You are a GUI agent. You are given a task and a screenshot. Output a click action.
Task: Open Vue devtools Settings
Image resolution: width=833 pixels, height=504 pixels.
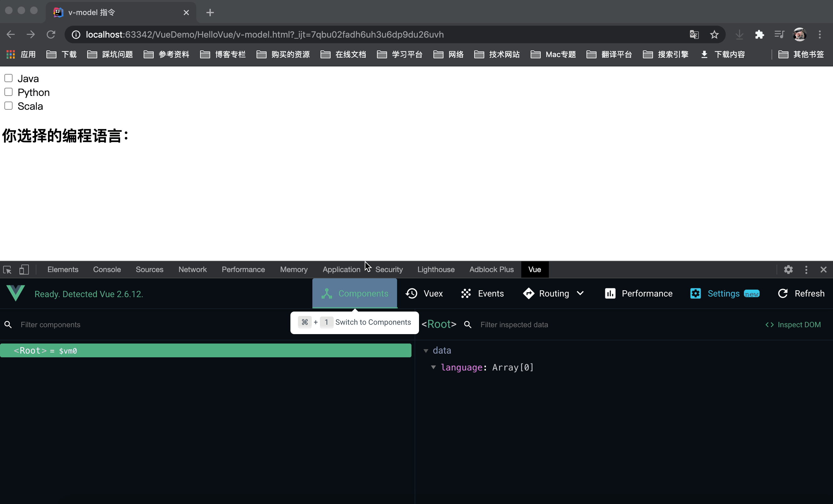pyautogui.click(x=724, y=294)
